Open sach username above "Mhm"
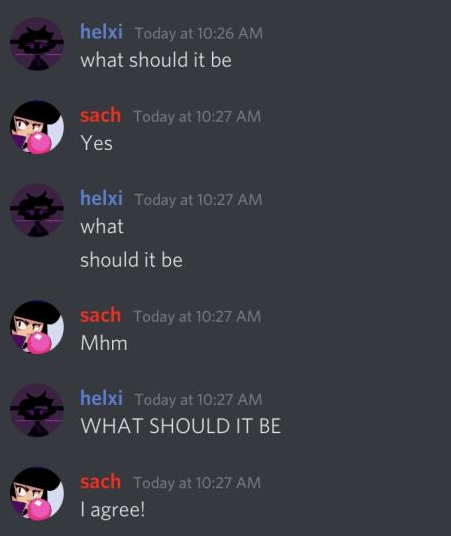 tap(101, 316)
